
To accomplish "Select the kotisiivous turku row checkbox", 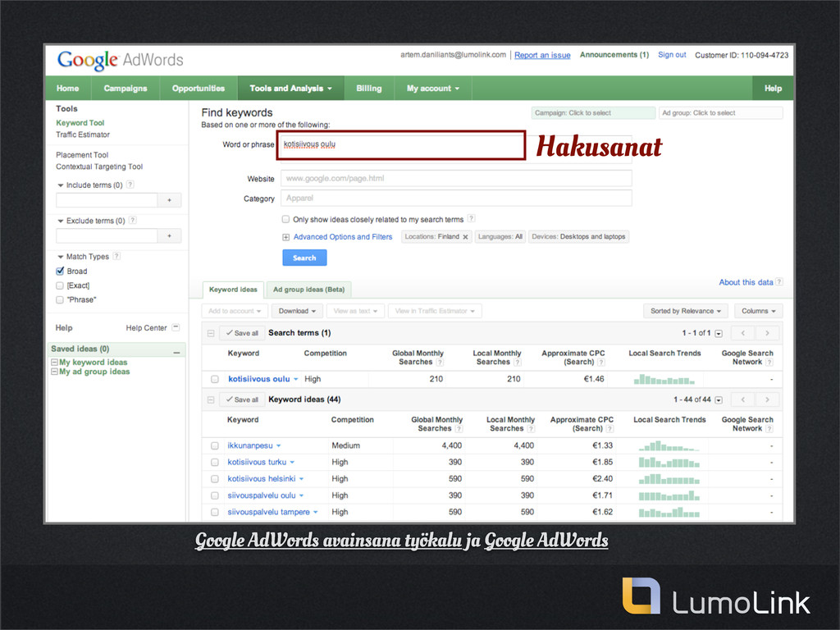I will coord(215,463).
